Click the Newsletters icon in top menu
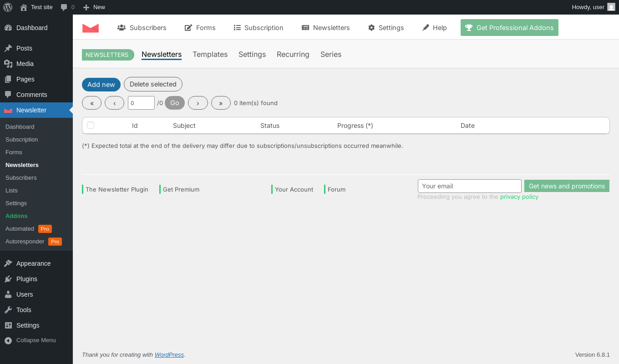Screen dimensions: 619x364 click(305, 28)
